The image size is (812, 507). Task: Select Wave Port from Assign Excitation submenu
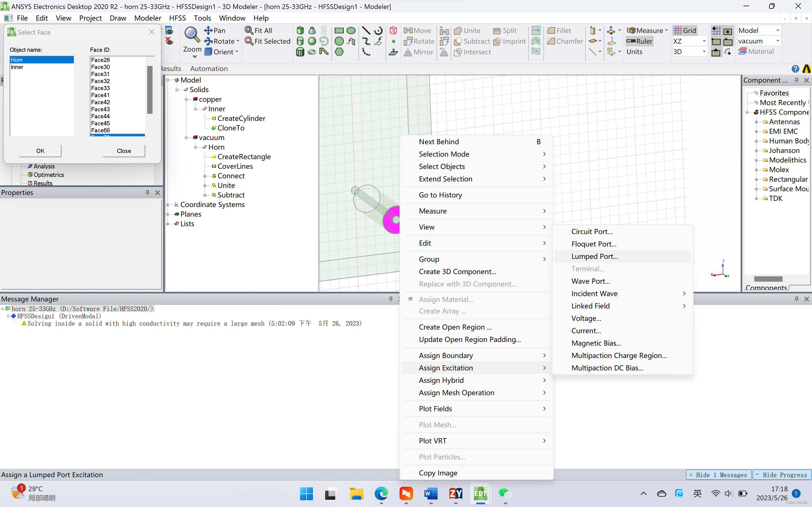(x=590, y=281)
